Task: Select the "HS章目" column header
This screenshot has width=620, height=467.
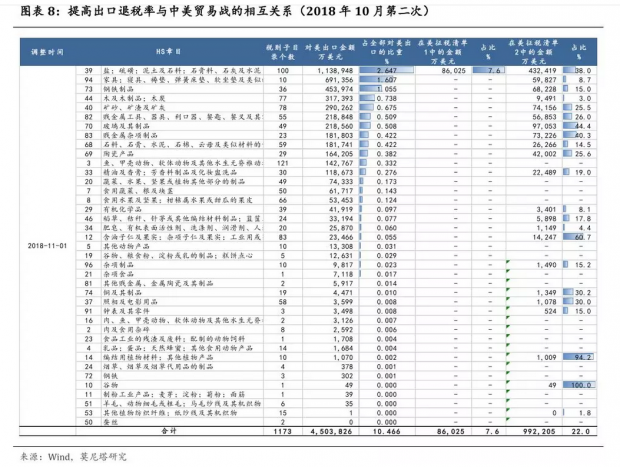Action: [x=168, y=52]
